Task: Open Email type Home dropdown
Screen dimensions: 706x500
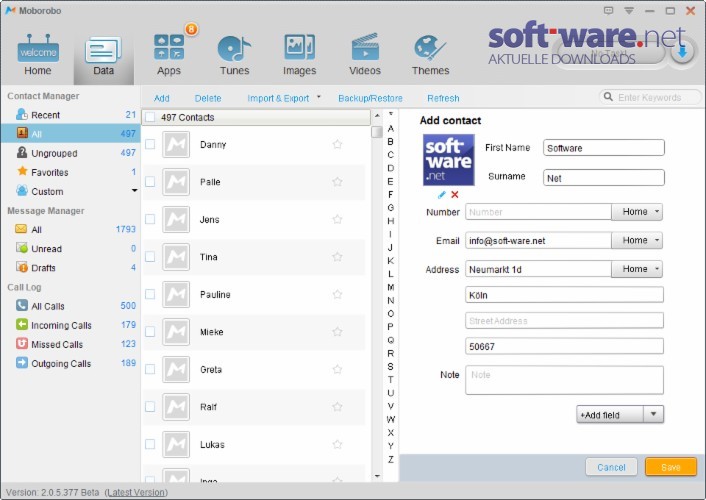Action: (637, 241)
